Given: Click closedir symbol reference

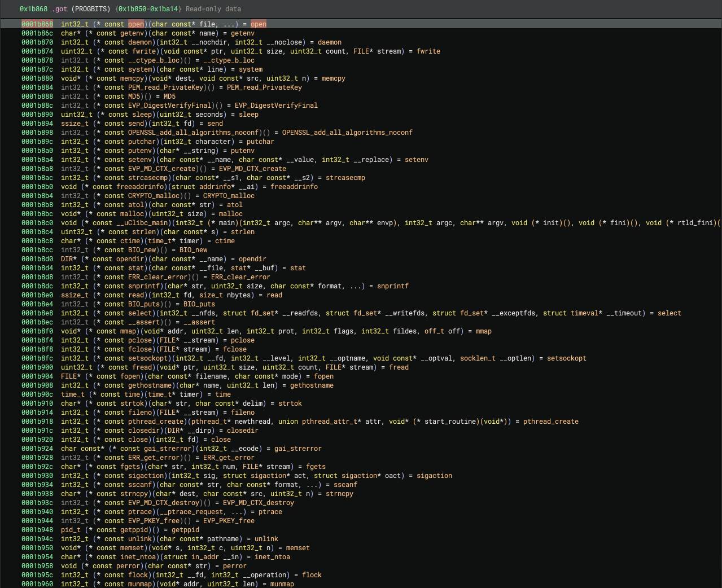Looking at the screenshot, I should point(243,431).
